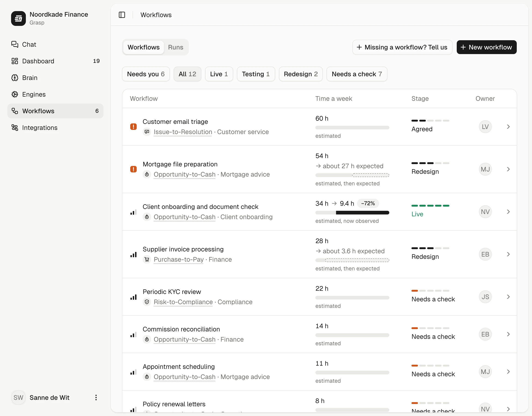The width and height of the screenshot is (532, 416).
Task: Click New workflow button
Action: tap(487, 47)
